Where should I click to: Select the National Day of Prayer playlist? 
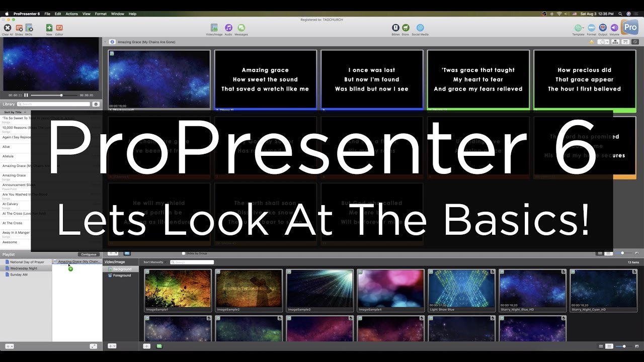(x=26, y=262)
